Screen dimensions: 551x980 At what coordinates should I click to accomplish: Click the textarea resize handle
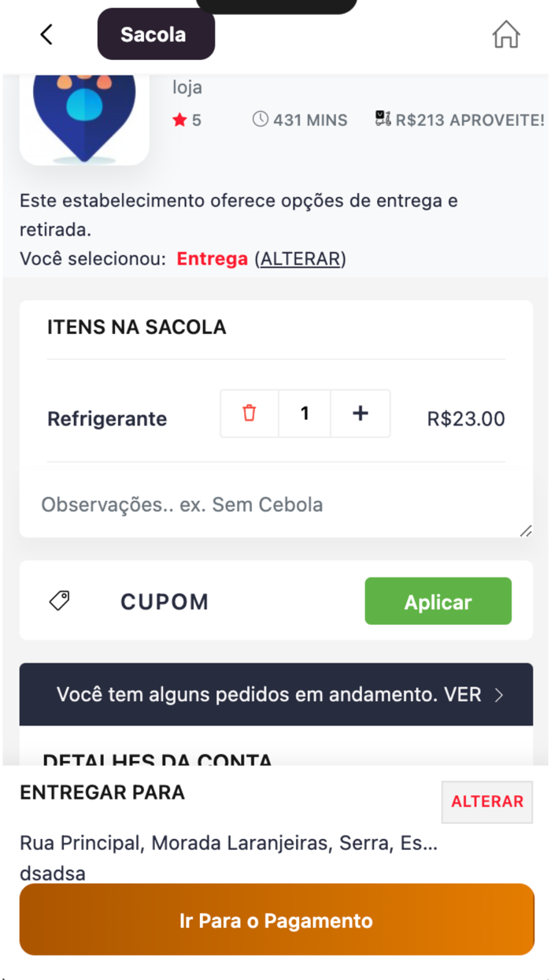(x=525, y=531)
